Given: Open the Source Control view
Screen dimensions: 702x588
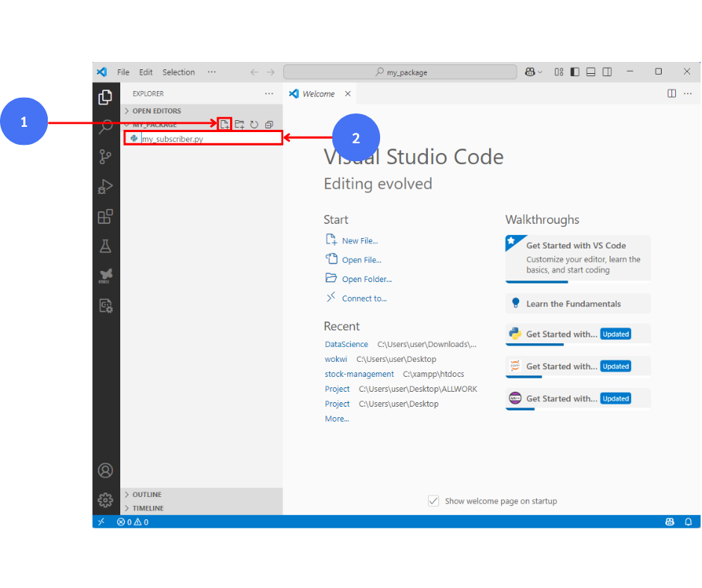Looking at the screenshot, I should 105,157.
